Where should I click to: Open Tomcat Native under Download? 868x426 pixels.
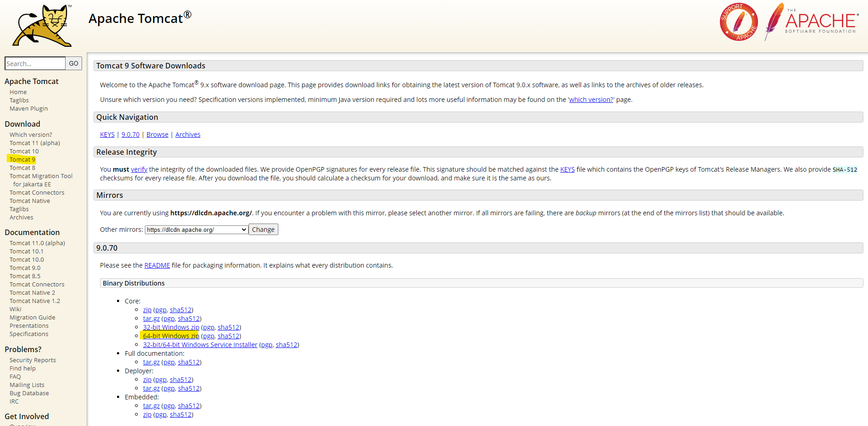coord(30,201)
